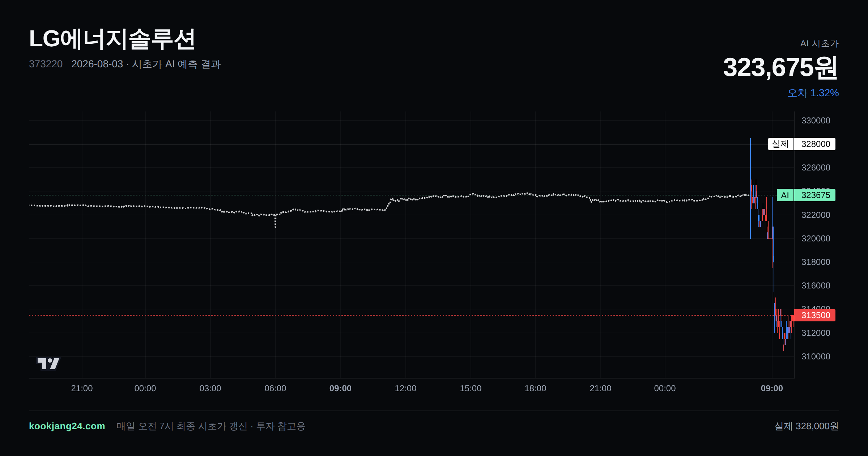This screenshot has width=868, height=456.
Task: Click the stock code '373220'
Action: (46, 64)
